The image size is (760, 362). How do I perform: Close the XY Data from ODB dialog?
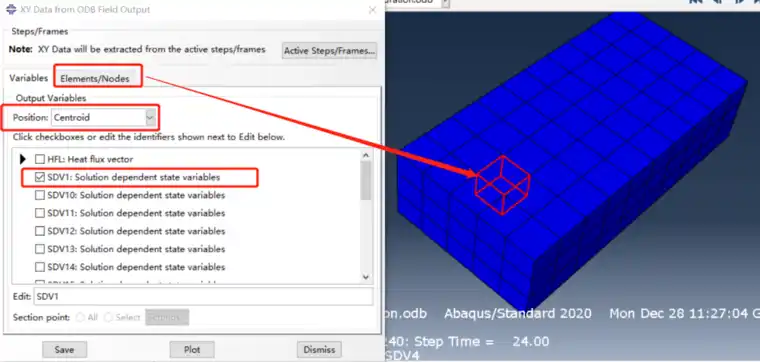pos(372,10)
